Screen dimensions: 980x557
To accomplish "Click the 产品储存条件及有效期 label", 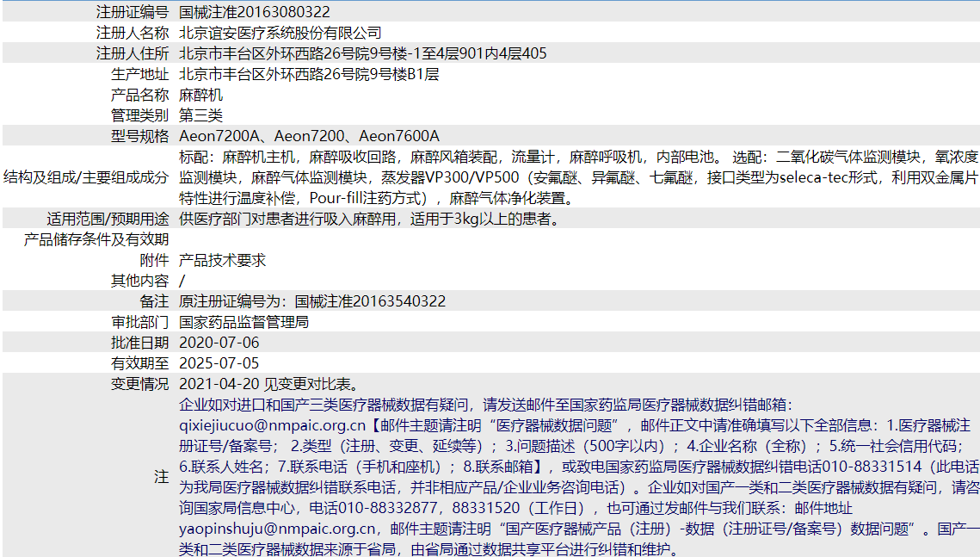I will pyautogui.click(x=96, y=238).
